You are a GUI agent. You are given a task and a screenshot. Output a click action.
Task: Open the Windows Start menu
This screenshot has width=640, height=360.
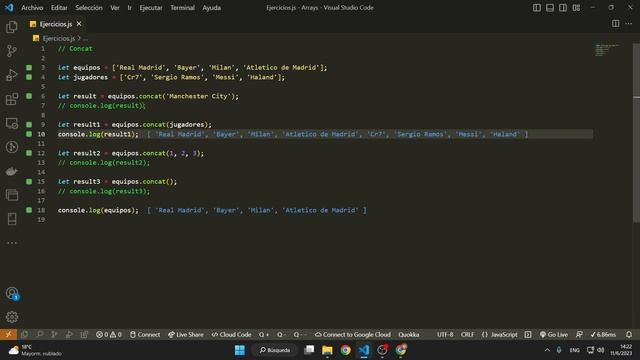point(240,350)
